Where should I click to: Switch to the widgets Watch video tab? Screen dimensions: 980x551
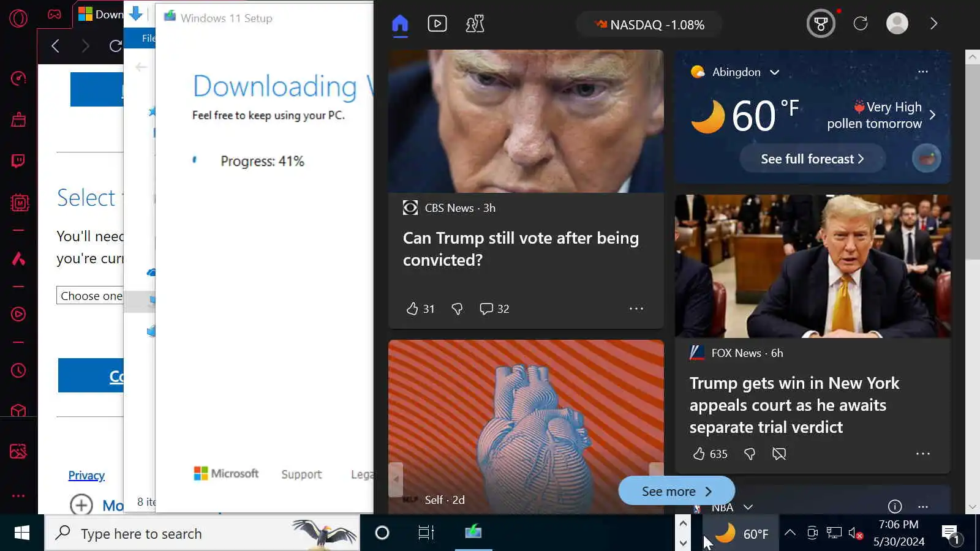coord(437,24)
